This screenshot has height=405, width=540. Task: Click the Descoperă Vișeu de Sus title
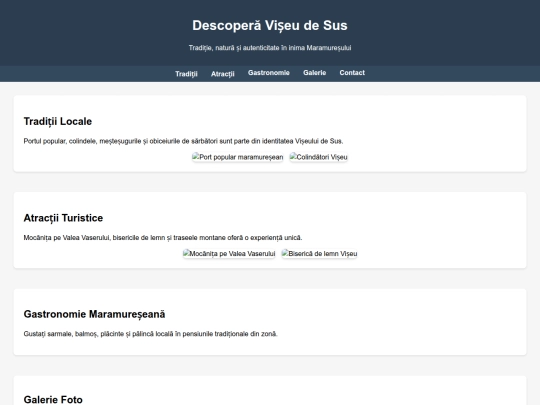[x=270, y=25]
